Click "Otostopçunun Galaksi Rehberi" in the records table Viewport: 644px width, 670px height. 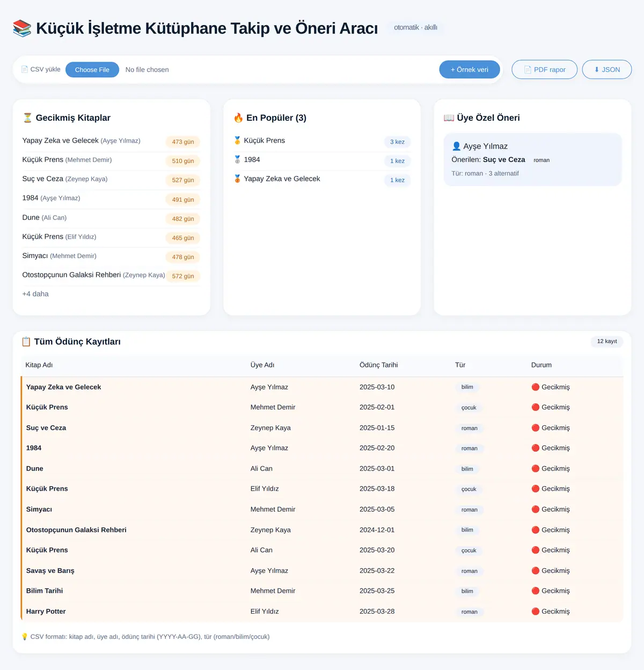[76, 530]
